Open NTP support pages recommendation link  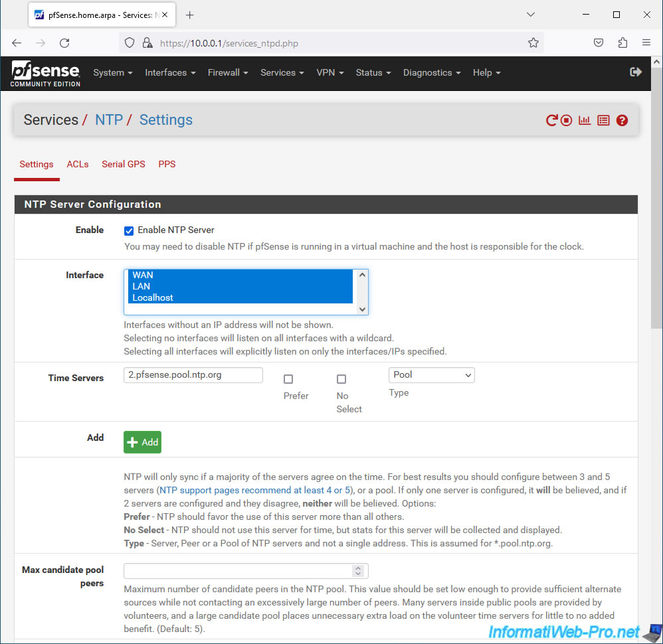pyautogui.click(x=255, y=491)
